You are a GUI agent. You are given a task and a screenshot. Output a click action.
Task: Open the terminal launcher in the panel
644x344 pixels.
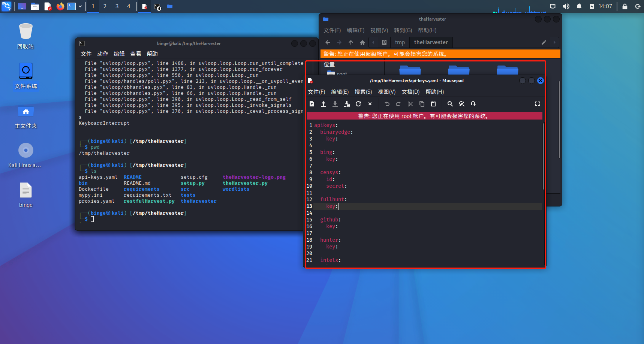[72, 6]
